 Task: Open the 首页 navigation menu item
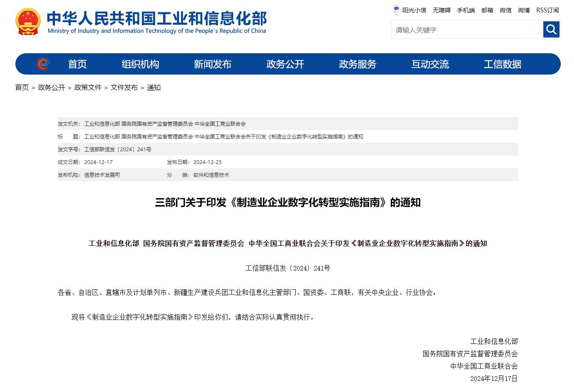click(x=78, y=64)
